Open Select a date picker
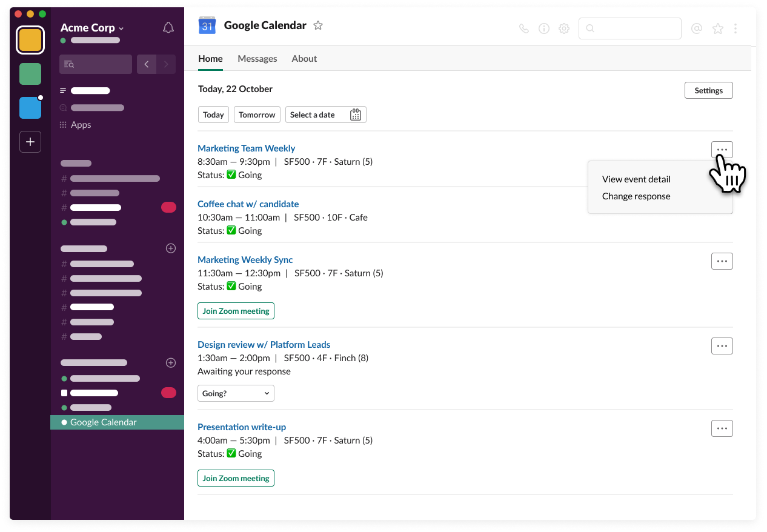 pos(326,115)
